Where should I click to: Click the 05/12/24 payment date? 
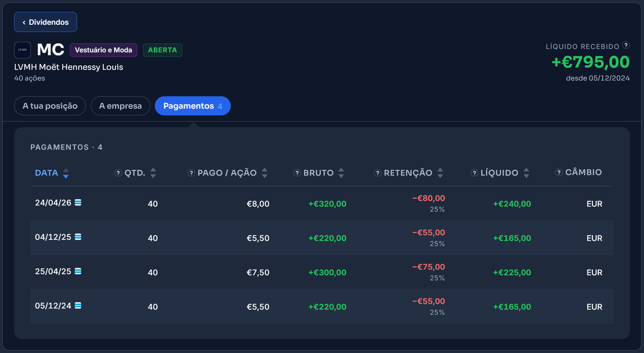[53, 306]
